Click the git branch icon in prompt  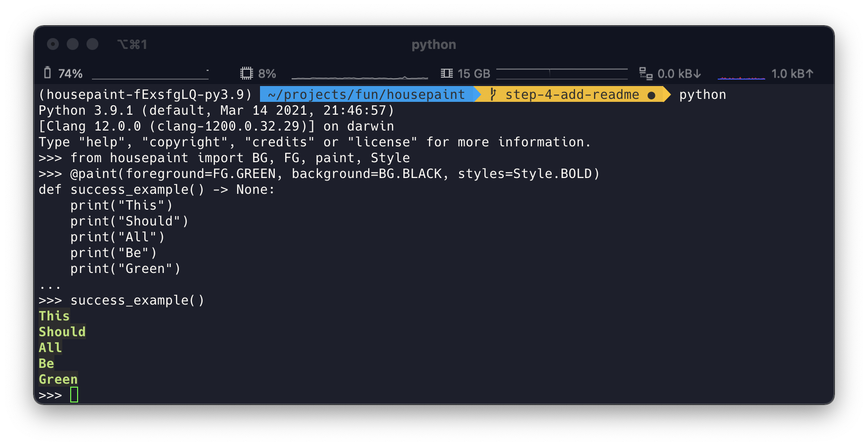coord(493,94)
